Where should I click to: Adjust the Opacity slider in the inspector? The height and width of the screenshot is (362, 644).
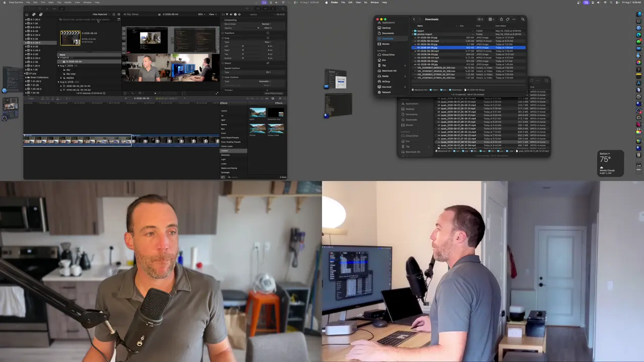click(x=250, y=28)
